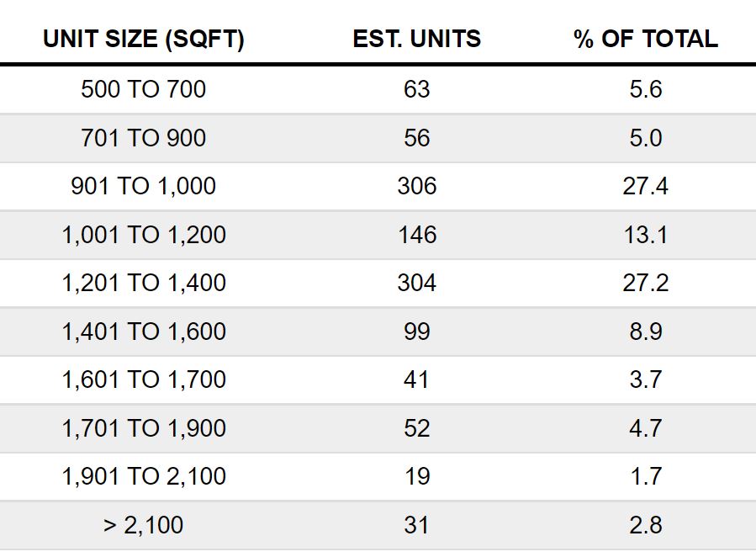Viewport: 756px width, 557px height.
Task: Select the 701 TO 900 size cell
Action: (144, 138)
